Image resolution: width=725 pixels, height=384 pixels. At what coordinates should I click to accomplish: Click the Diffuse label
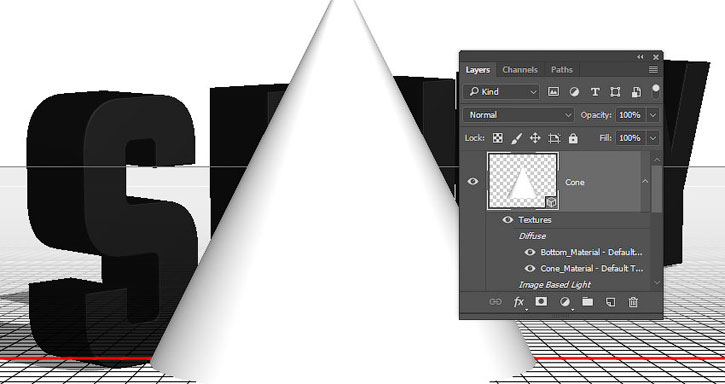click(532, 236)
